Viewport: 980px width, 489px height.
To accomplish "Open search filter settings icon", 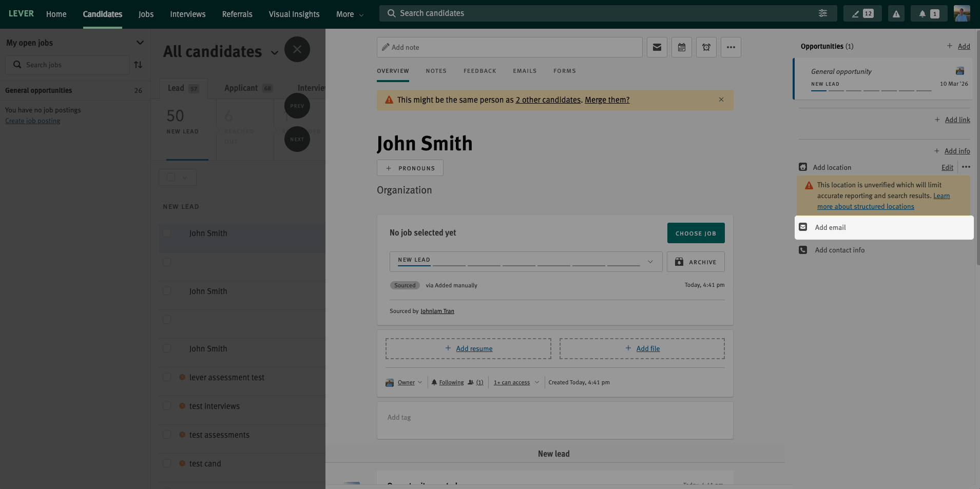I will coord(822,13).
